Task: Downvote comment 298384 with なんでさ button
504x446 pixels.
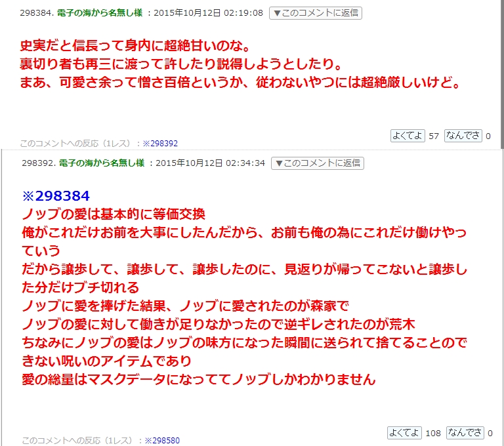Action: point(463,136)
